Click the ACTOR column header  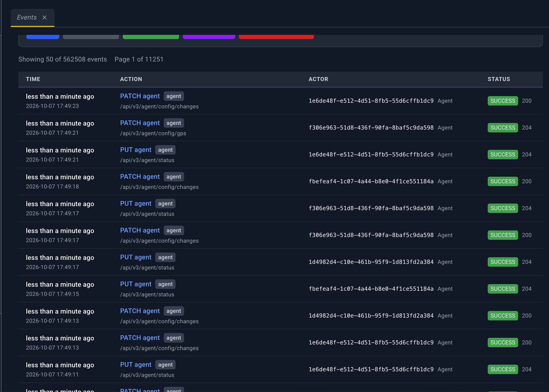(x=318, y=79)
